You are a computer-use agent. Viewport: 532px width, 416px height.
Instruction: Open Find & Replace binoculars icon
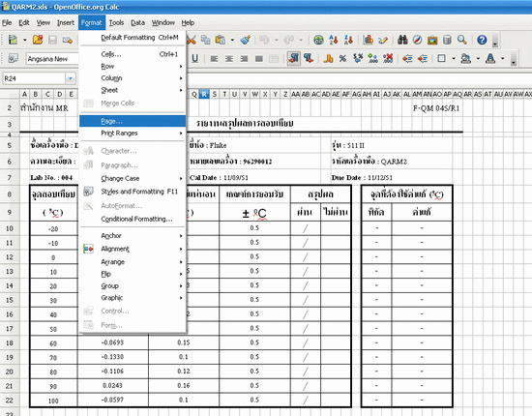(x=402, y=40)
